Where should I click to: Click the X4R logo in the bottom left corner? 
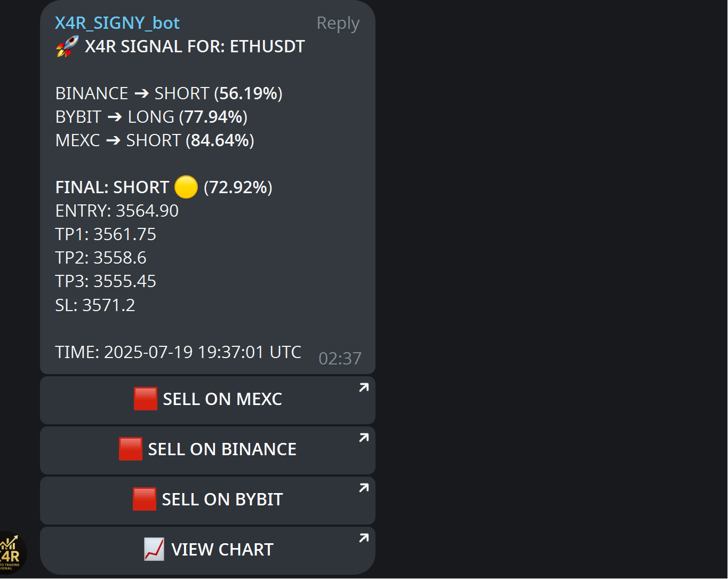tap(12, 553)
